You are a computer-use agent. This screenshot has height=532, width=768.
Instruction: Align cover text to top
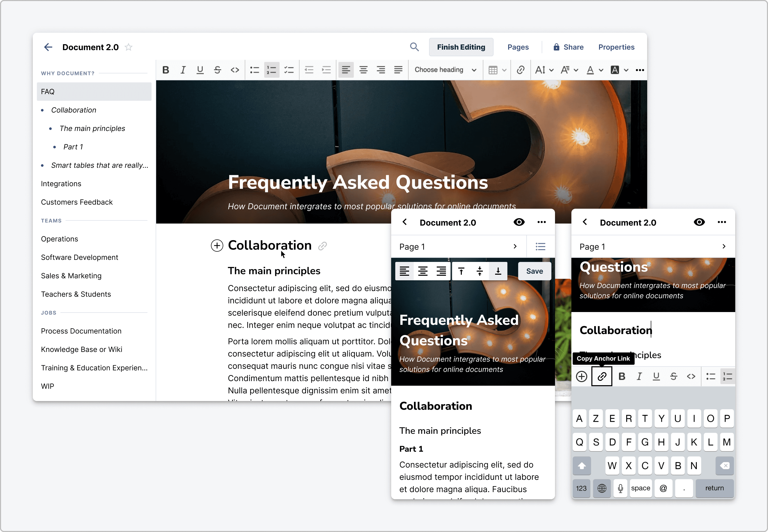click(461, 271)
